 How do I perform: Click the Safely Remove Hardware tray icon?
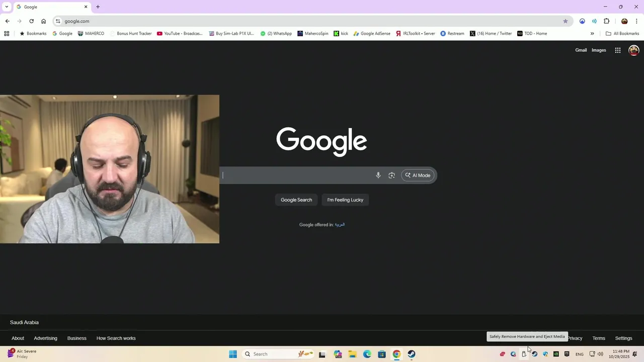pos(524,354)
